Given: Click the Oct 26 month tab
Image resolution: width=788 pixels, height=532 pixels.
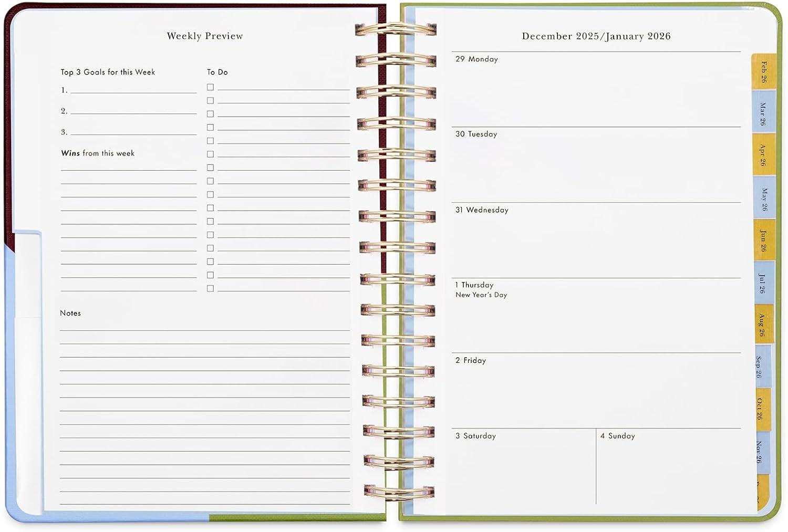Looking at the screenshot, I should 760,408.
